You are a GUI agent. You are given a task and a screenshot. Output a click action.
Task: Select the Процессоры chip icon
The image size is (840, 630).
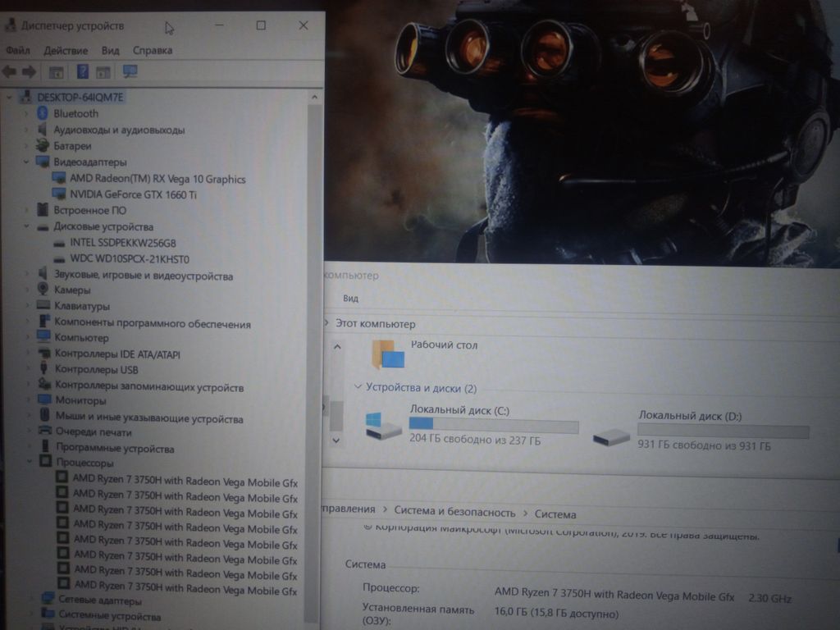[46, 461]
